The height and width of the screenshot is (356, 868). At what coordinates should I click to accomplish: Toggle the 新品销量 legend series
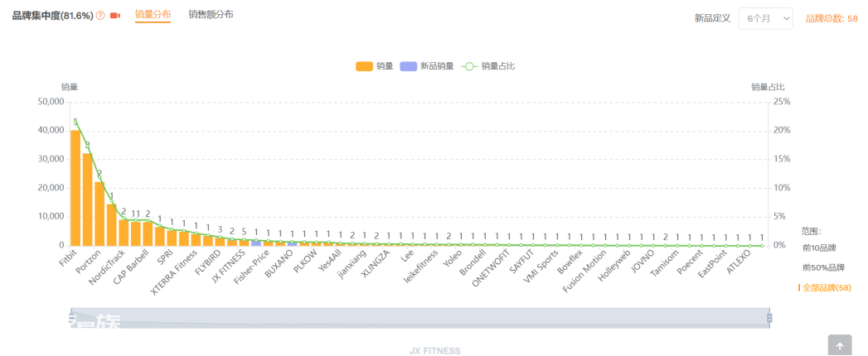pos(426,66)
